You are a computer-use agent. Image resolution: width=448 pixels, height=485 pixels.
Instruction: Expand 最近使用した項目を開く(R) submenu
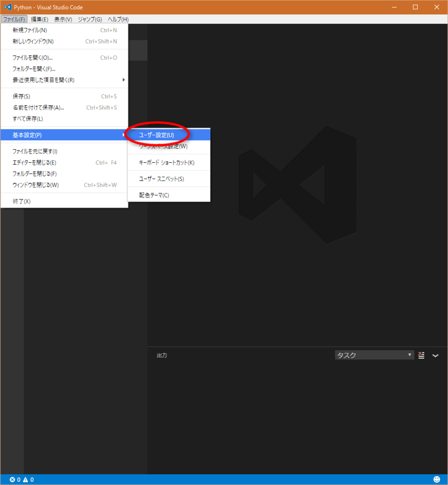tap(64, 80)
